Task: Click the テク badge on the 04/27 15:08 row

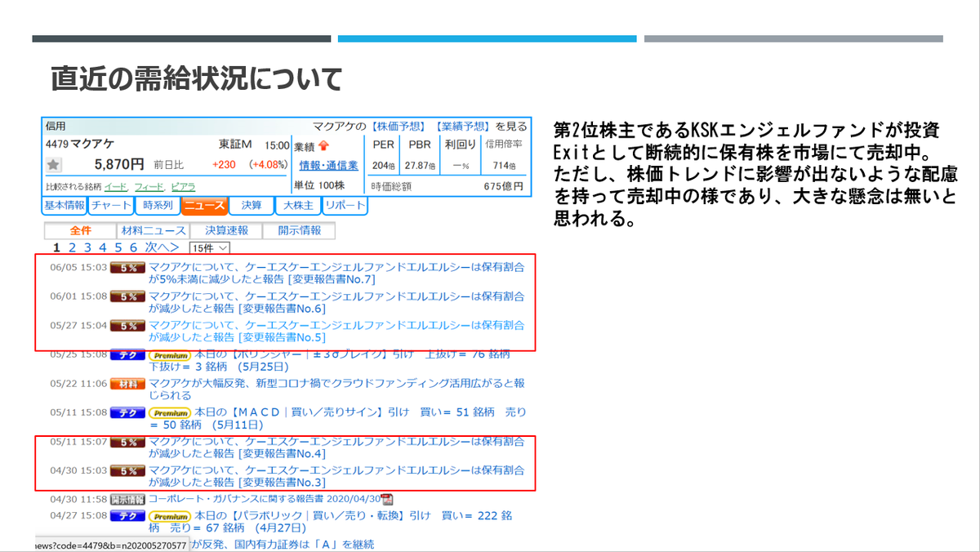Action: pyautogui.click(x=127, y=516)
